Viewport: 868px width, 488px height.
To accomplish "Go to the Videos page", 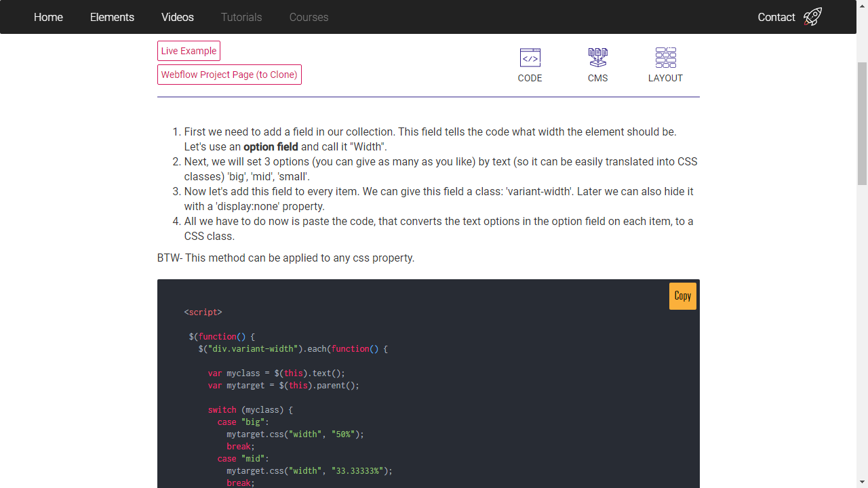I will tap(178, 17).
